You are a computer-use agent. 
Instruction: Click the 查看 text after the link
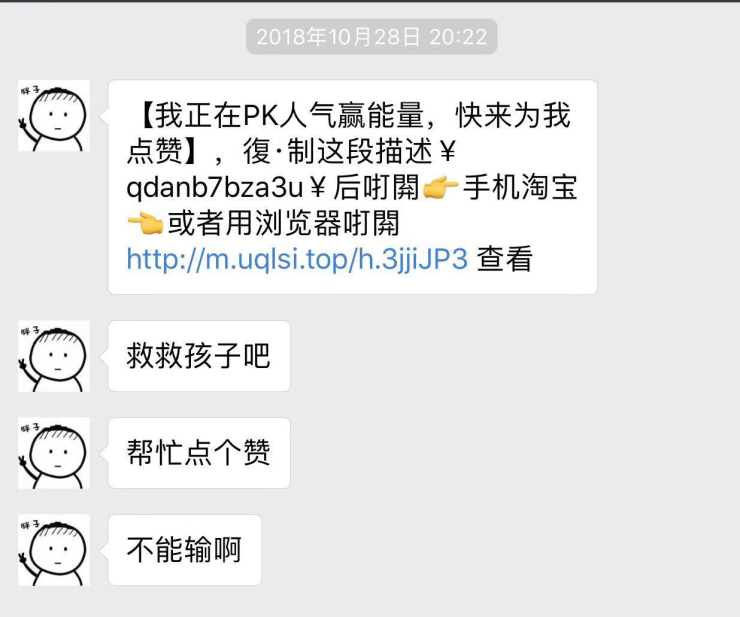505,259
